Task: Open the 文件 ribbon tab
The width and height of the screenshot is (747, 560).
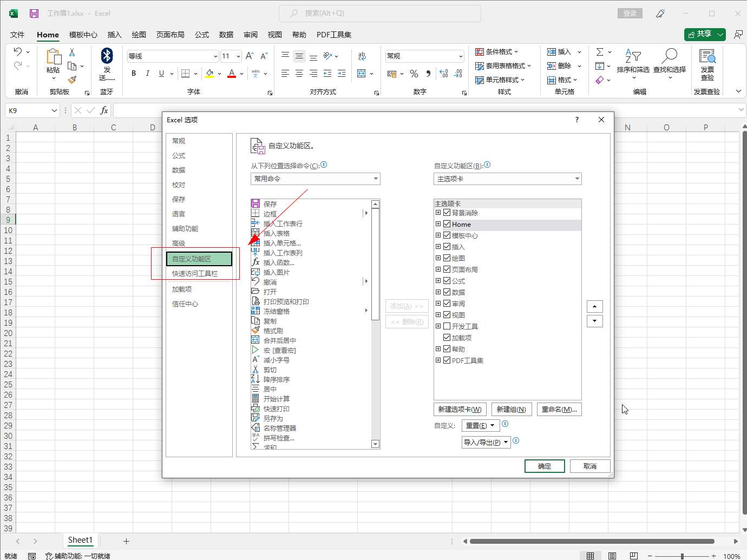Action: point(17,35)
